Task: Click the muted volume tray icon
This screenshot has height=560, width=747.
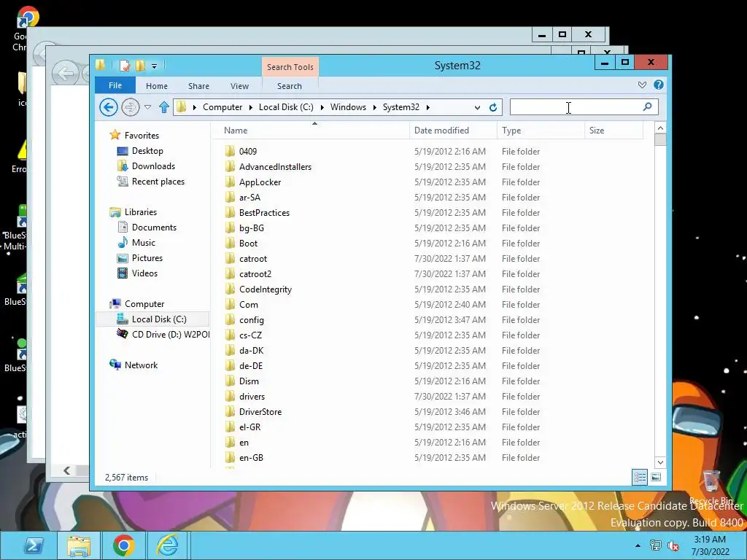Action: 673,545
